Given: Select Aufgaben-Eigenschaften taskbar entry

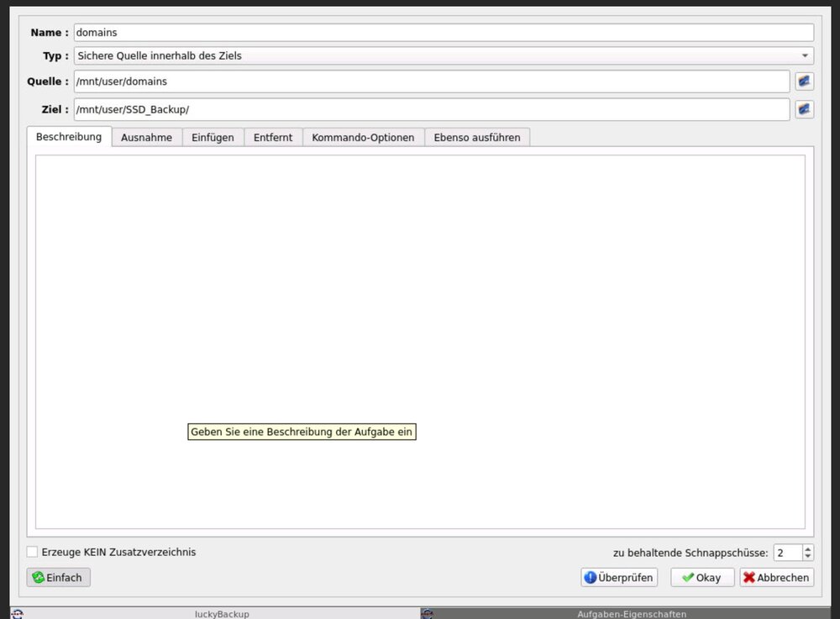Looking at the screenshot, I should pyautogui.click(x=625, y=614).
